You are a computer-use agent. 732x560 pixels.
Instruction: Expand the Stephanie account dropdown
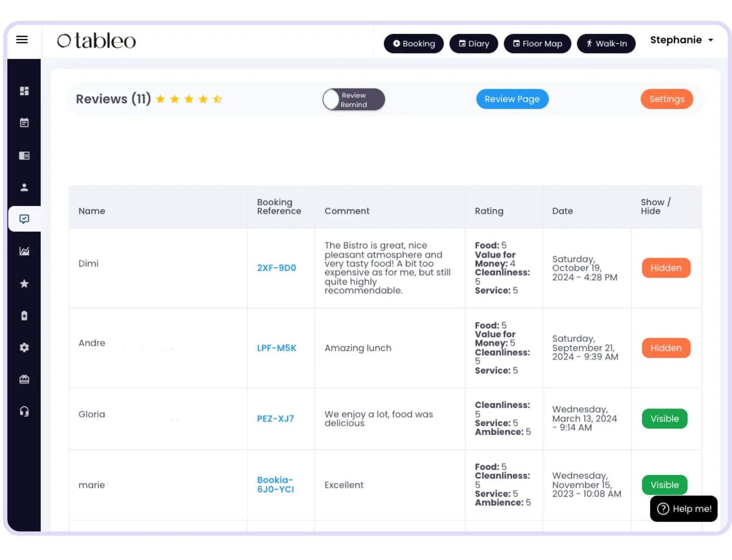(682, 40)
